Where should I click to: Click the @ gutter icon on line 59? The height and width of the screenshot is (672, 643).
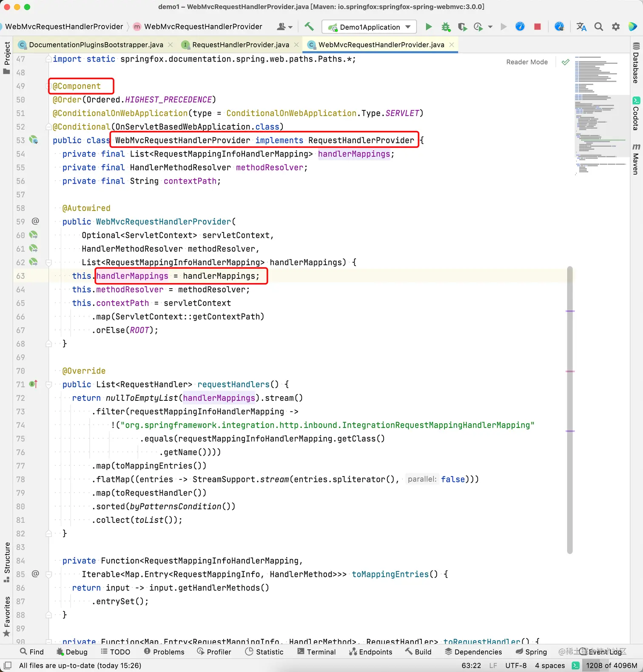coord(35,221)
